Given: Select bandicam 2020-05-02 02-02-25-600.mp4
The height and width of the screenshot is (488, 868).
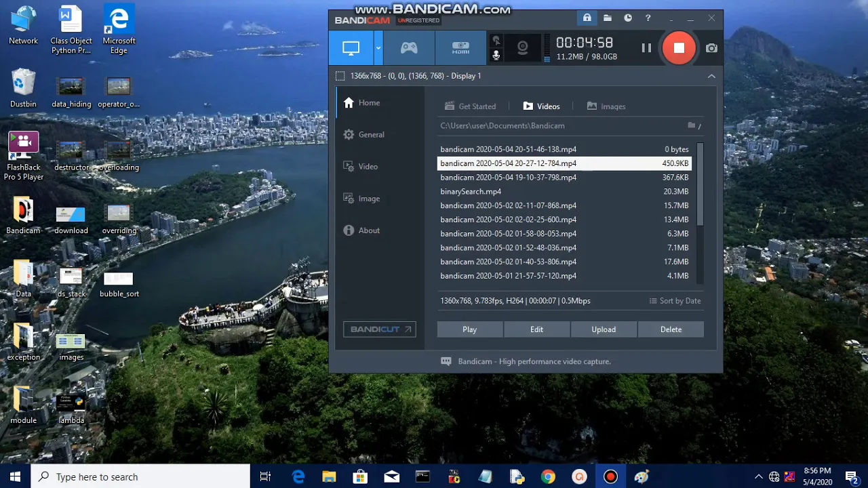Looking at the screenshot, I should tap(564, 220).
